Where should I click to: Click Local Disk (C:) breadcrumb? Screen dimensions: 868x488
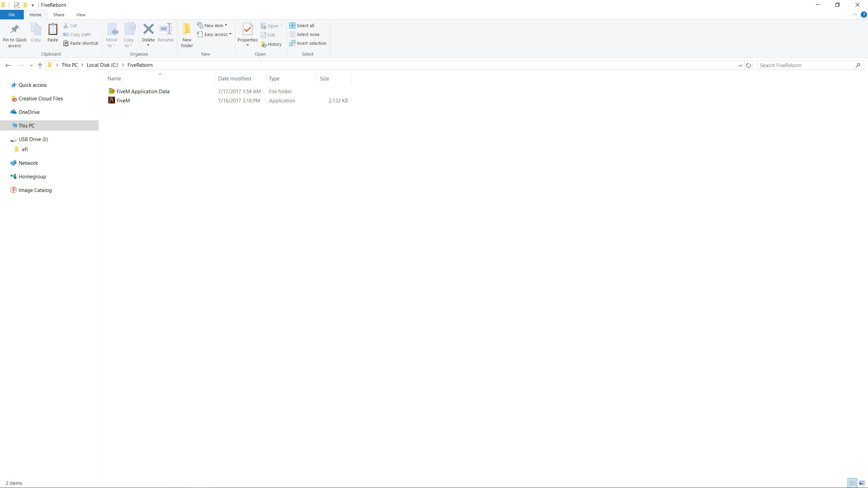tap(102, 65)
